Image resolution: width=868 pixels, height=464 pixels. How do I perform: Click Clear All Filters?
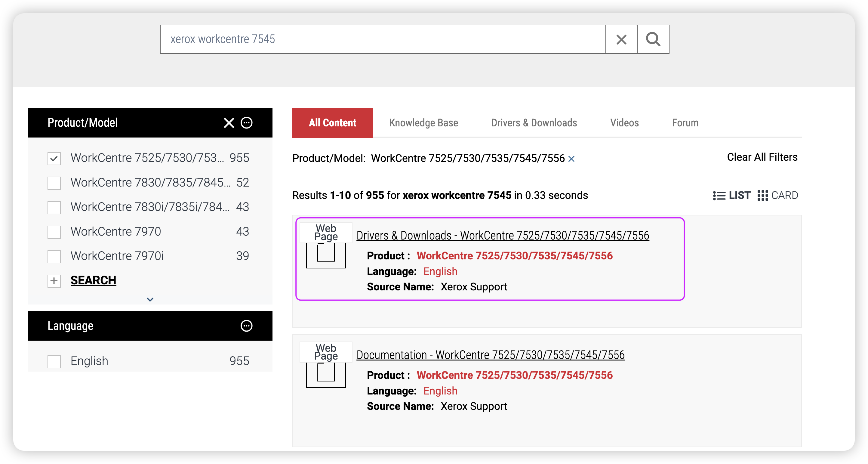tap(762, 157)
